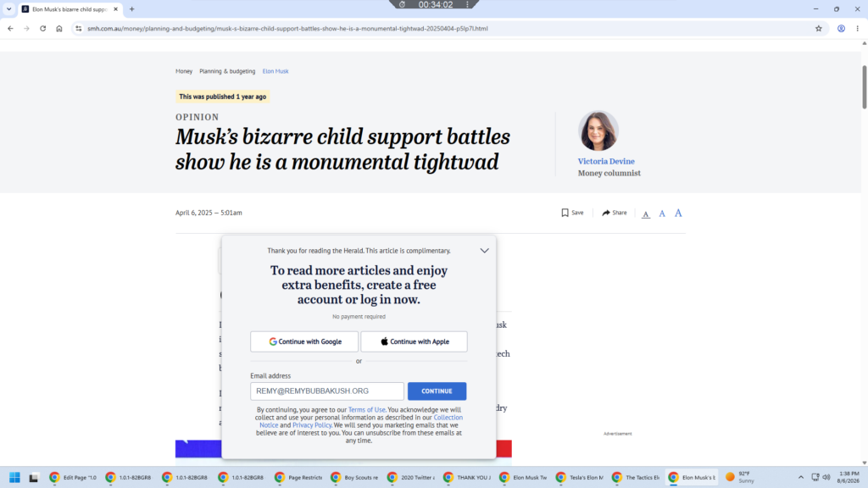
Task: Open the Collection Notice link
Action: coord(448,417)
